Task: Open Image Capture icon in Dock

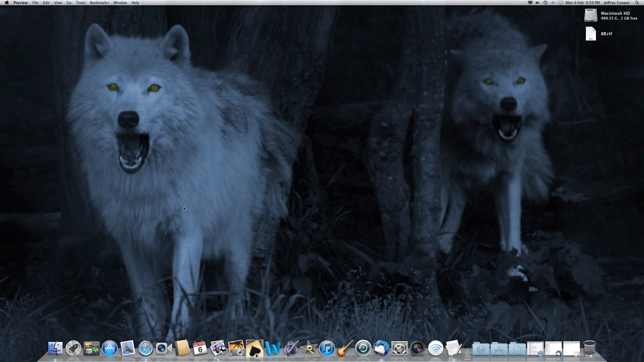Action: pos(236,348)
